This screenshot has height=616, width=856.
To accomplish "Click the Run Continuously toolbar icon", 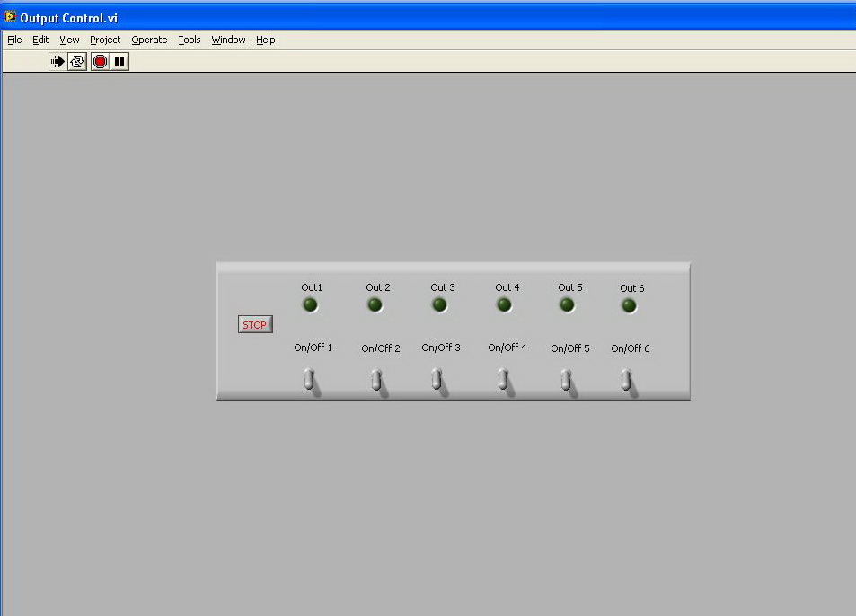I will click(x=77, y=62).
